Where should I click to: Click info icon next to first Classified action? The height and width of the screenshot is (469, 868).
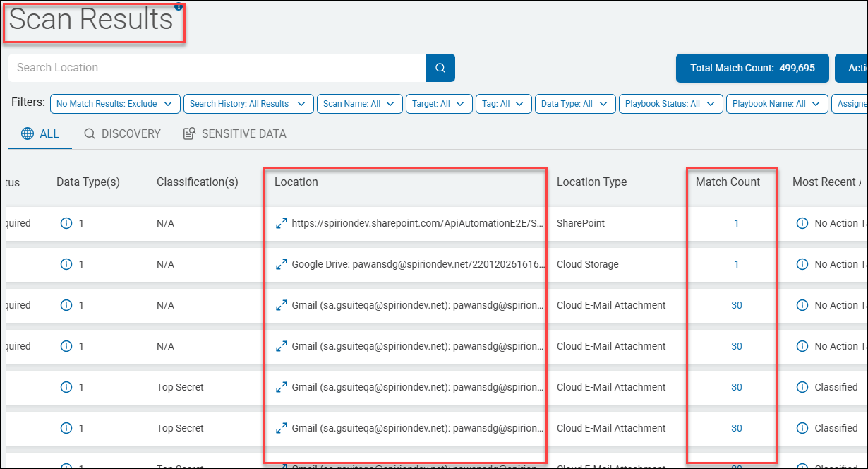tap(802, 387)
